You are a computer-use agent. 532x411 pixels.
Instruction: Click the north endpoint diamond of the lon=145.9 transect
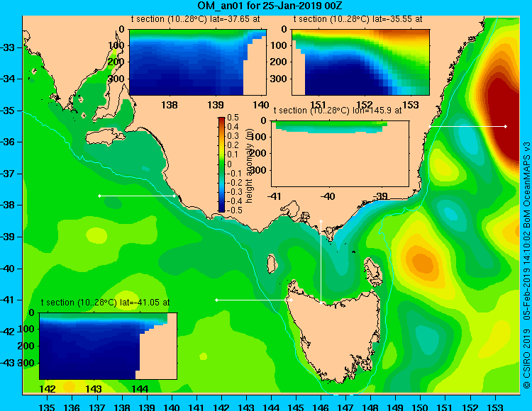point(321,222)
